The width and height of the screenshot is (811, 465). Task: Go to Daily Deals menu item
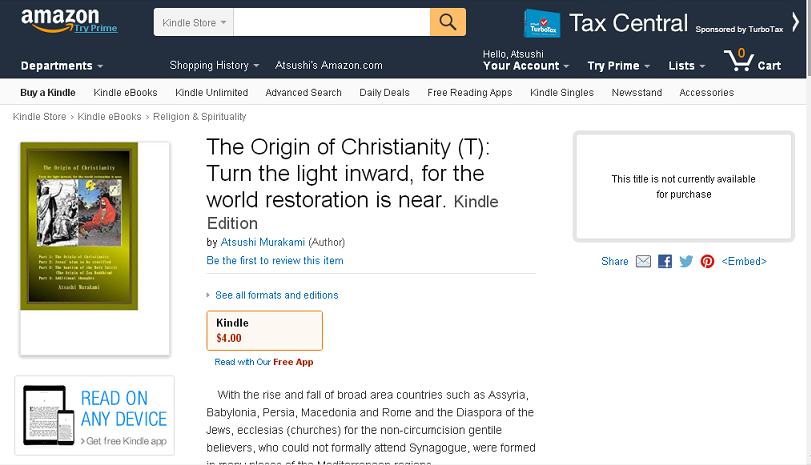click(384, 93)
